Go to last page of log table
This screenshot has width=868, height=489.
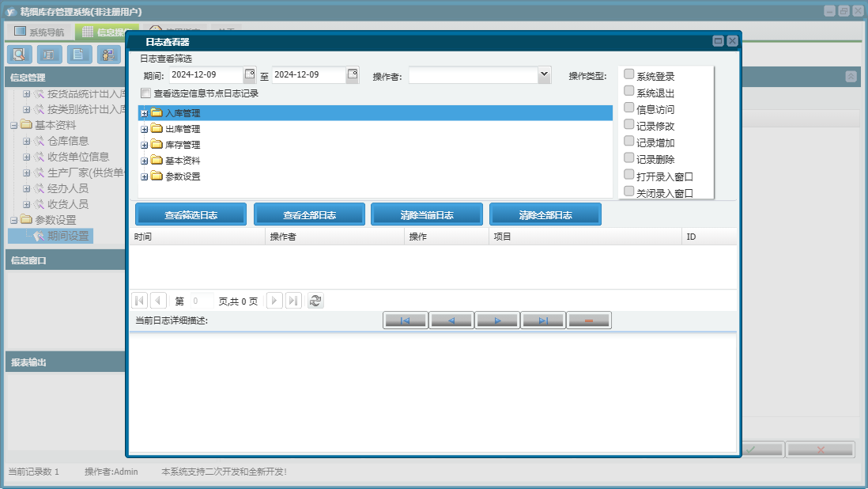293,301
